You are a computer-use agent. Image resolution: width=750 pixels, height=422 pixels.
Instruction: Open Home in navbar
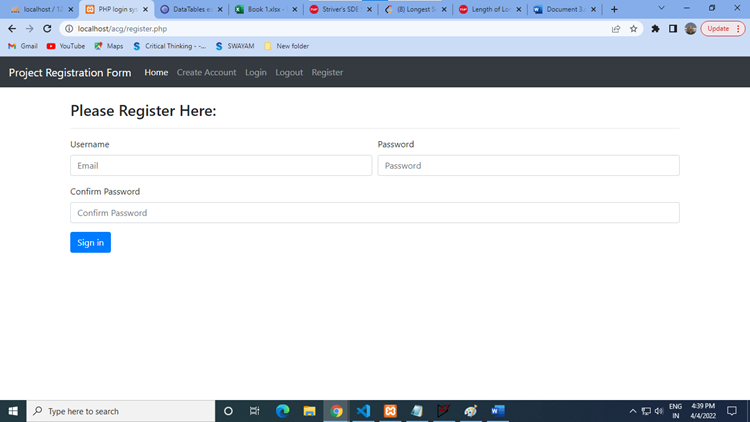[x=156, y=72]
